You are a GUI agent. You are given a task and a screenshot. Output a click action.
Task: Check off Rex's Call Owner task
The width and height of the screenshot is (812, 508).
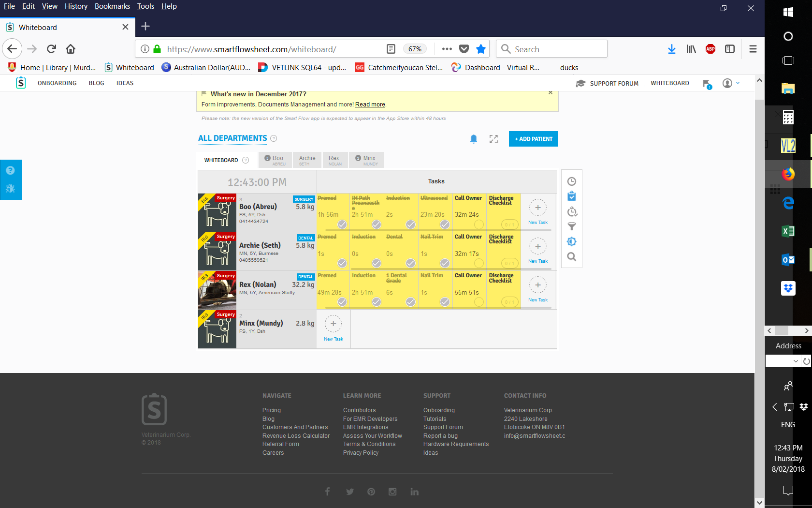[x=478, y=302]
